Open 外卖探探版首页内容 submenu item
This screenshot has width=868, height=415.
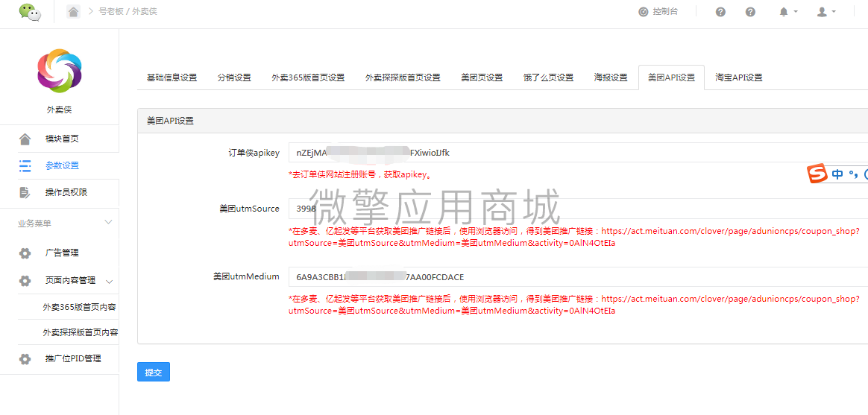tap(80, 332)
